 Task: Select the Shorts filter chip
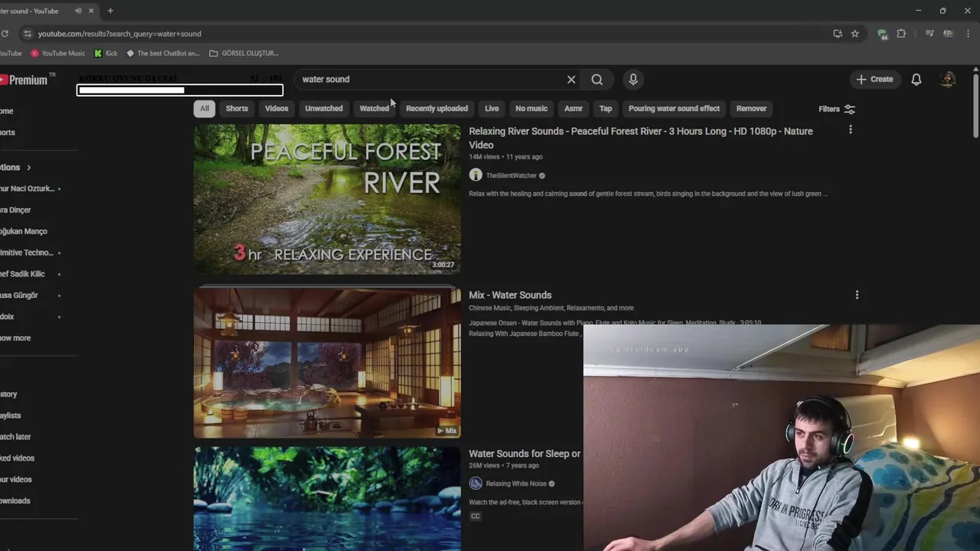click(x=237, y=109)
